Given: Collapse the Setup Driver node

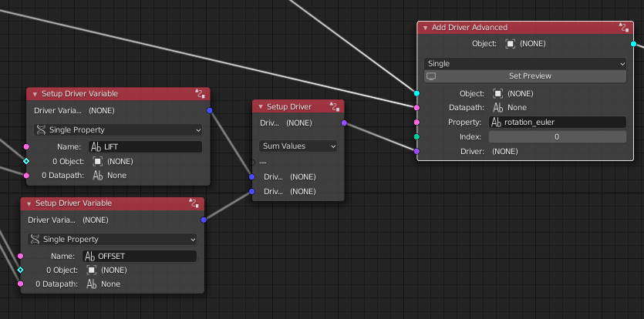Looking at the screenshot, I should pyautogui.click(x=261, y=107).
